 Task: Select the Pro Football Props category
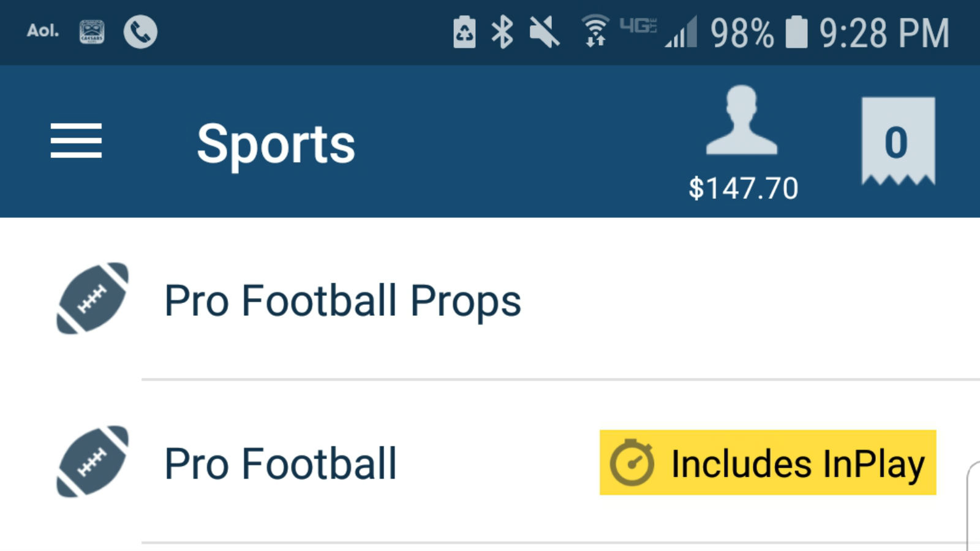click(343, 299)
